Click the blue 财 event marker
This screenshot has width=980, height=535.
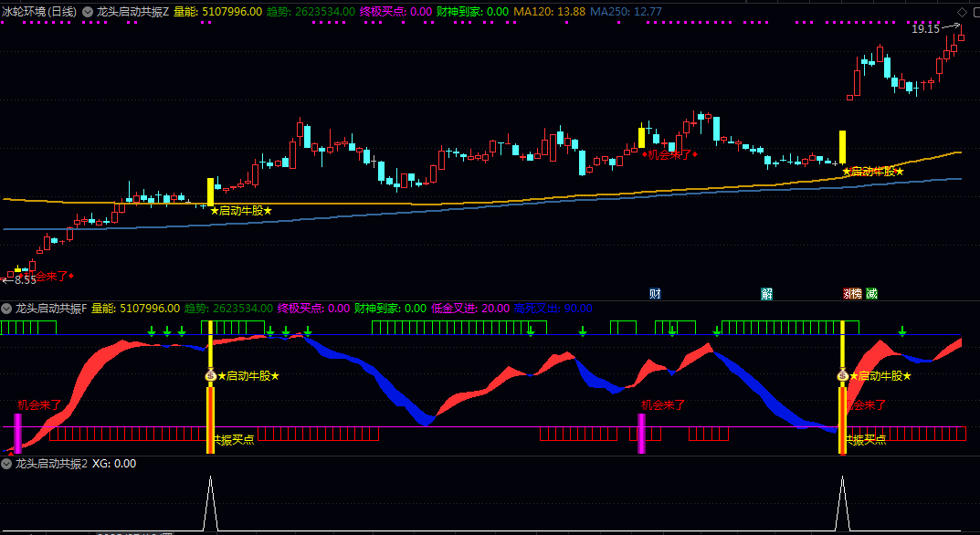coord(655,293)
